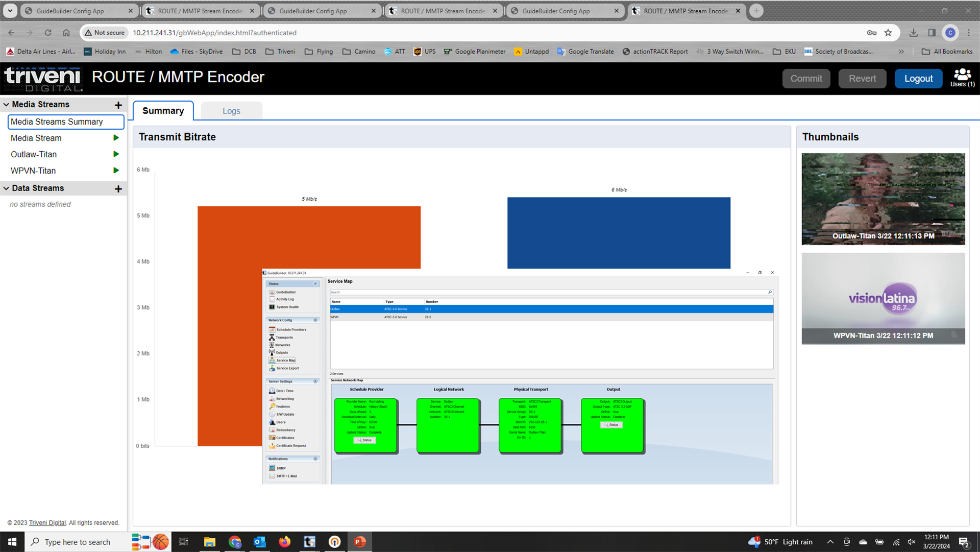Screen dimensions: 980x552
Task: Open the Outlaw-Titan thumbnail preview
Action: 883,199
